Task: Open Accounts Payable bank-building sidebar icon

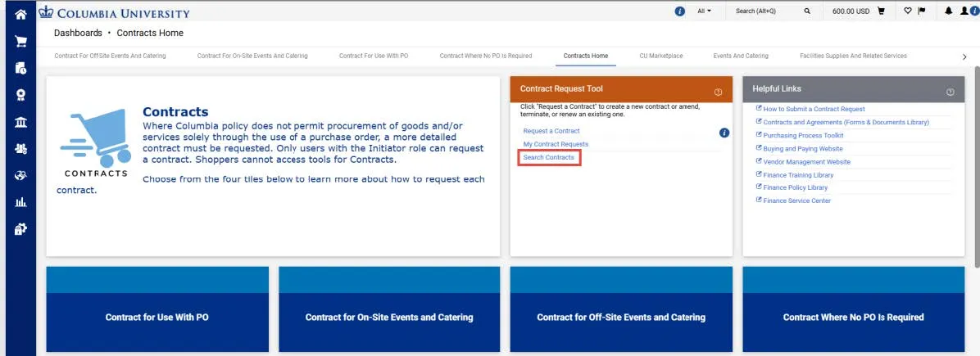Action: click(x=20, y=122)
